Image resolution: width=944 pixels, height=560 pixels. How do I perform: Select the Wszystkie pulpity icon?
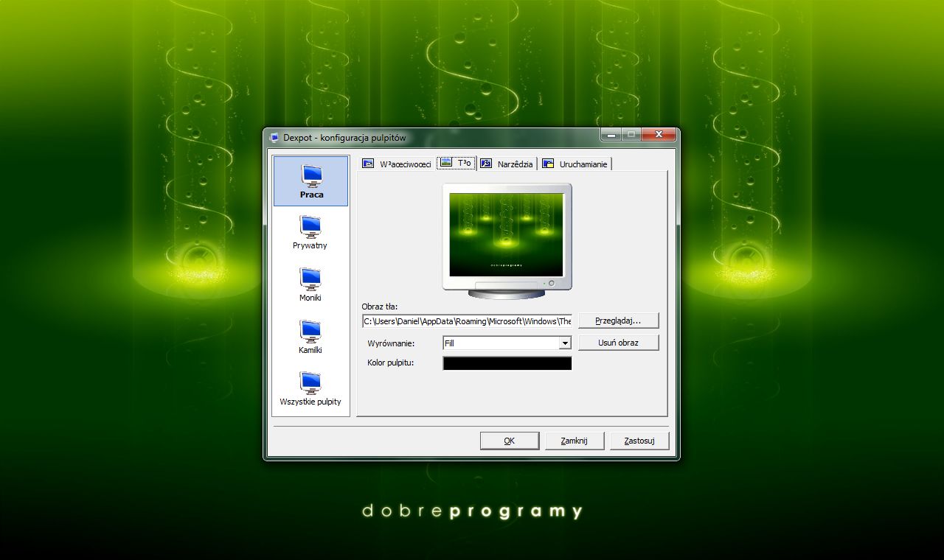point(310,388)
